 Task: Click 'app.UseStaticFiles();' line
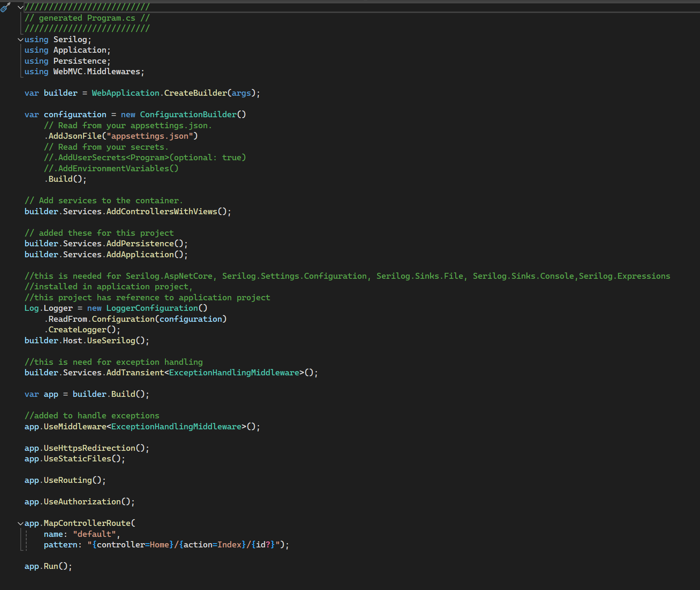[x=75, y=459]
